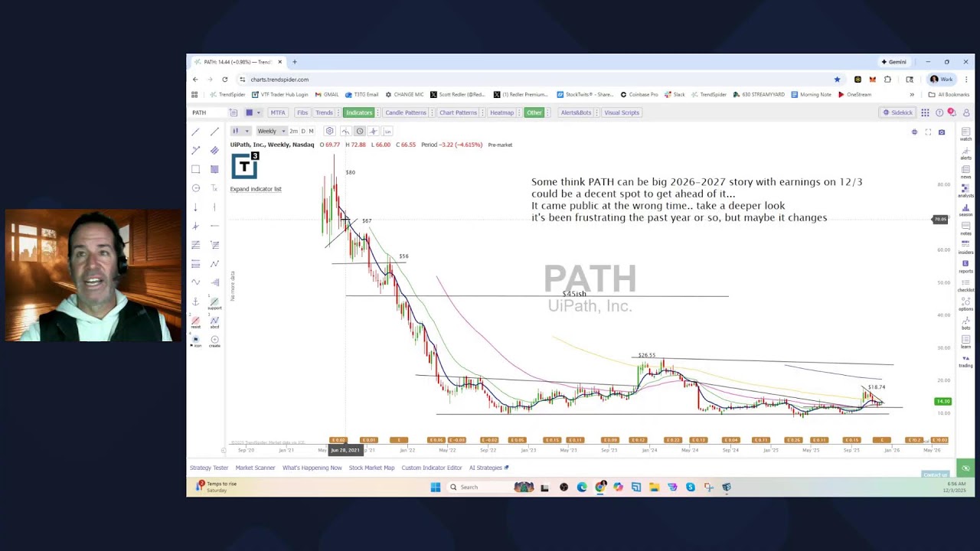Click the browser address bar

(536, 80)
